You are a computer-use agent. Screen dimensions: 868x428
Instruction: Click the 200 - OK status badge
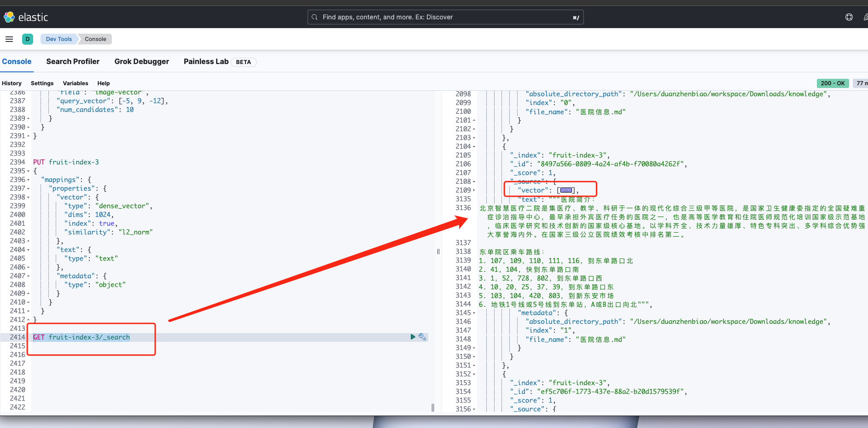point(833,83)
